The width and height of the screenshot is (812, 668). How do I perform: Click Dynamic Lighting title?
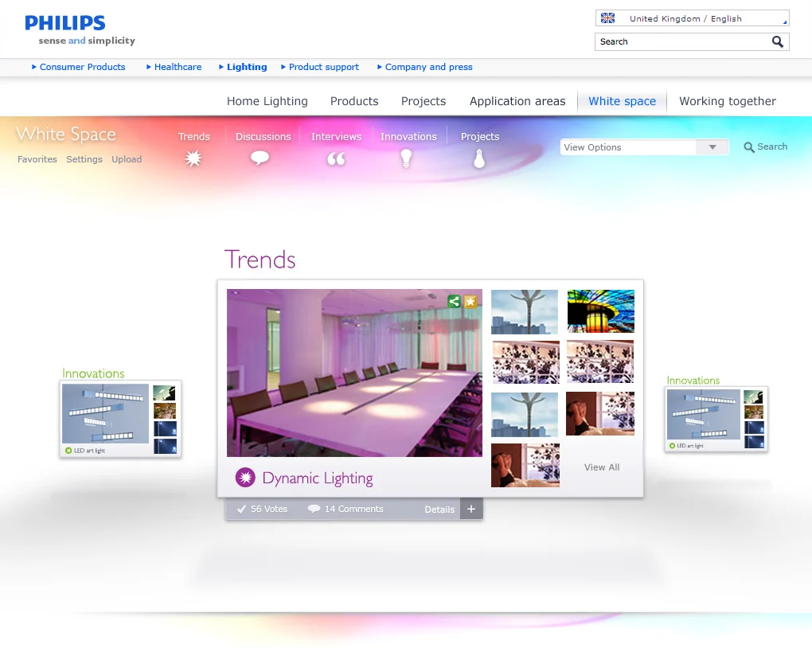[318, 478]
